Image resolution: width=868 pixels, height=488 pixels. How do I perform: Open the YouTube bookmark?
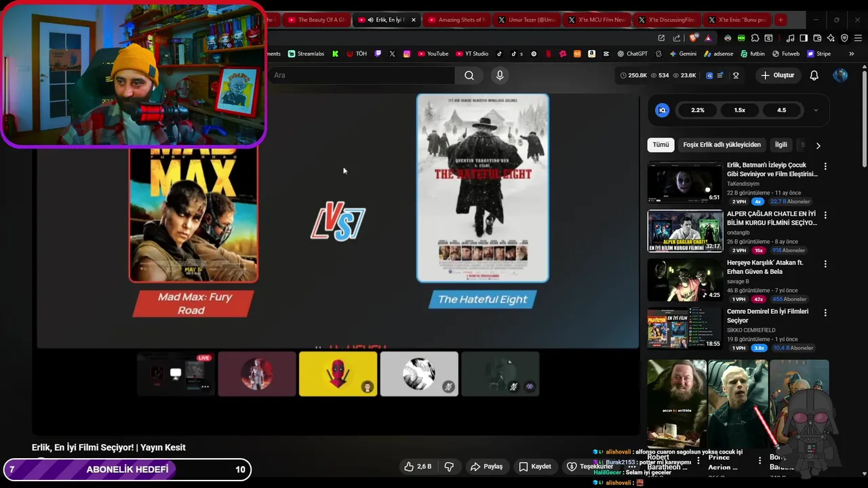433,54
